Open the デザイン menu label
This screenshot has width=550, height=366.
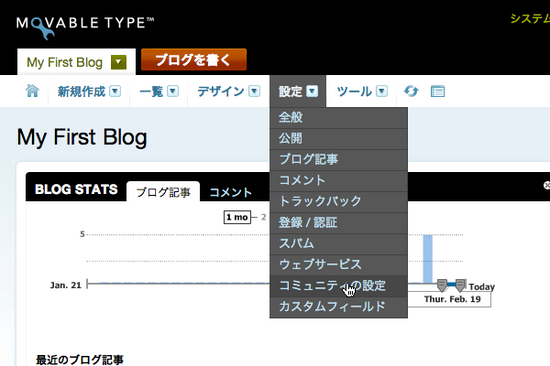pyautogui.click(x=221, y=92)
